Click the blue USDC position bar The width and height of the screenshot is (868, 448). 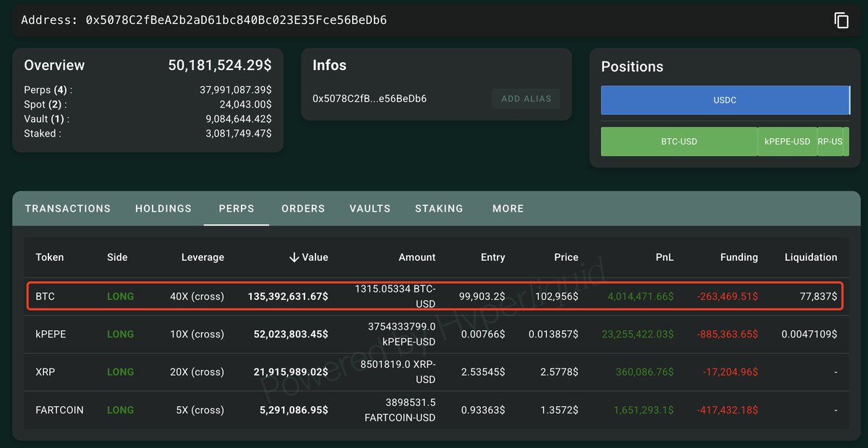coord(725,100)
